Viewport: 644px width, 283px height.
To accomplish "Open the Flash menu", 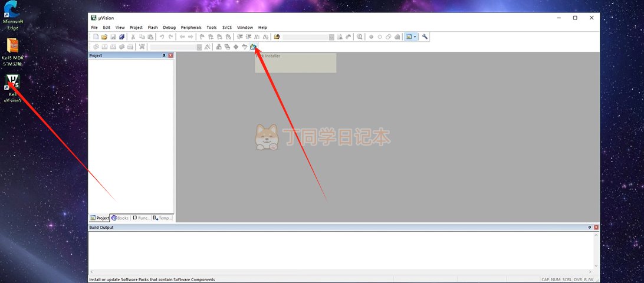I will (x=153, y=28).
